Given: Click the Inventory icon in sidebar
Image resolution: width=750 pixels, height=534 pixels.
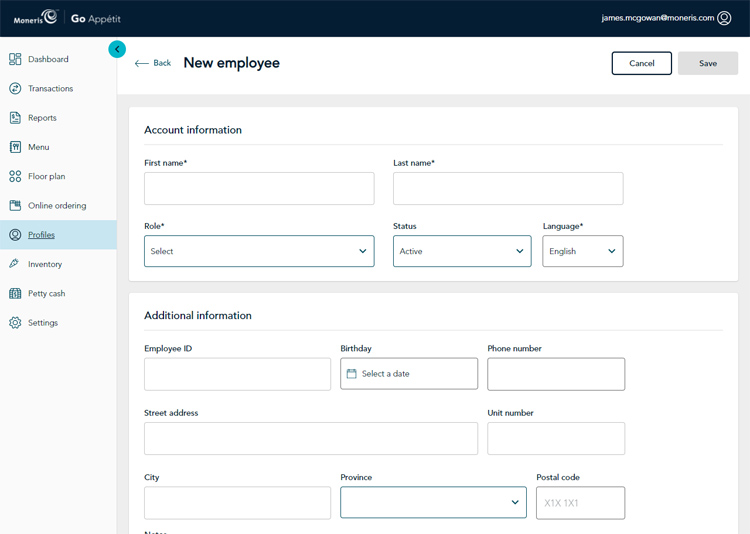Looking at the screenshot, I should [15, 264].
